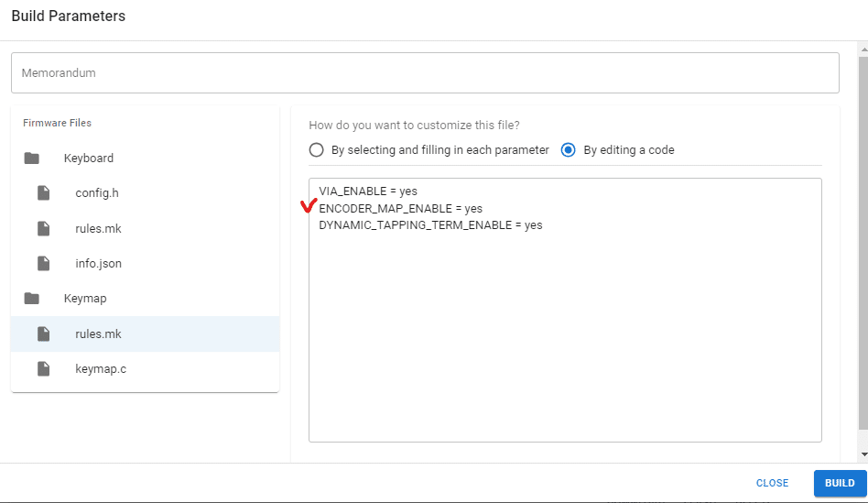Click the Keymap rules.mk file icon
Image resolution: width=868 pixels, height=503 pixels.
[43, 334]
